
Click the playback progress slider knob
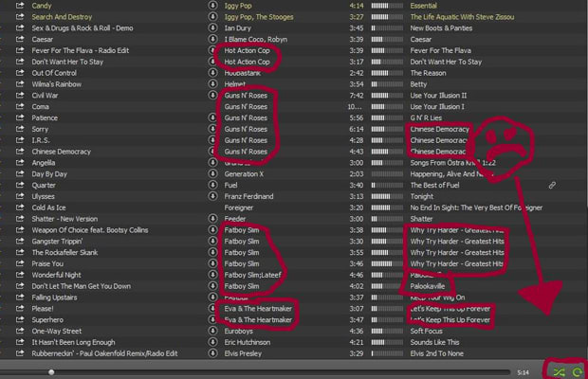[51, 371]
